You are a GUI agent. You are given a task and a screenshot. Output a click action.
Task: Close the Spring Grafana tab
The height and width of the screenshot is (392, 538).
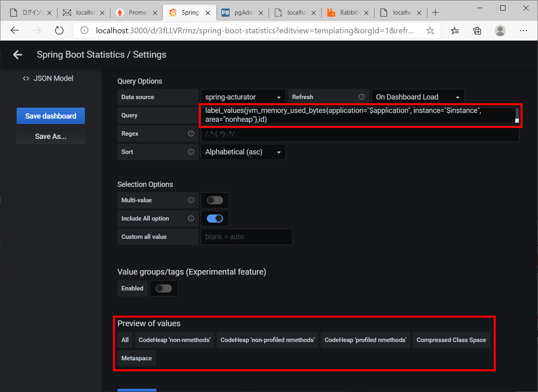tap(208, 13)
